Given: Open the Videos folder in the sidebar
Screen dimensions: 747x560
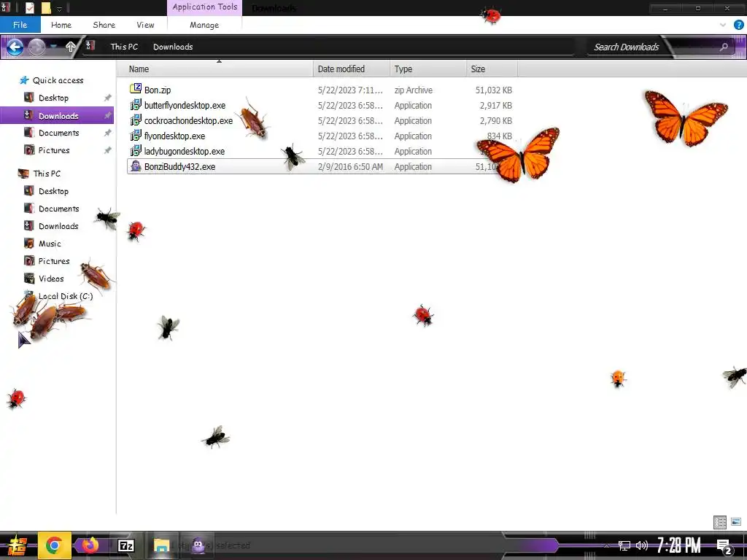Looking at the screenshot, I should click(51, 279).
